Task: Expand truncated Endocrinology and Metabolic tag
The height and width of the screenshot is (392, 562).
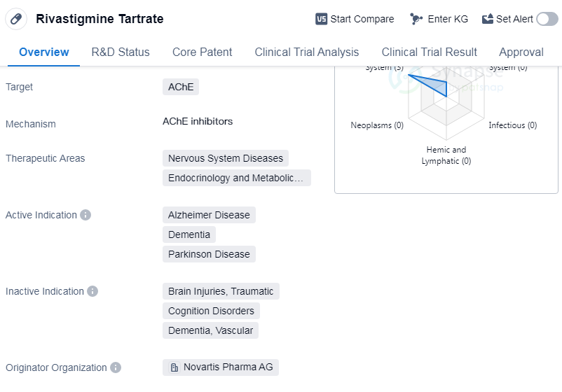Action: click(x=236, y=178)
